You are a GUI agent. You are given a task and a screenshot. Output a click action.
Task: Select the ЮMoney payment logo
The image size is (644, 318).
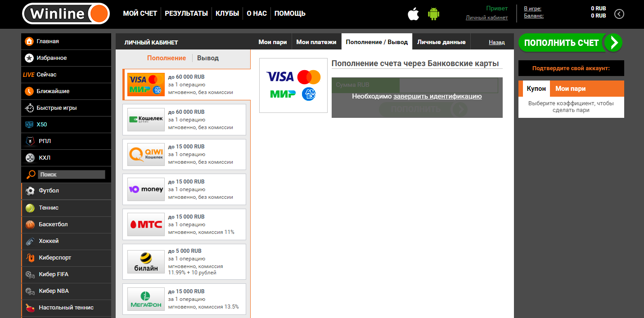[x=146, y=189]
